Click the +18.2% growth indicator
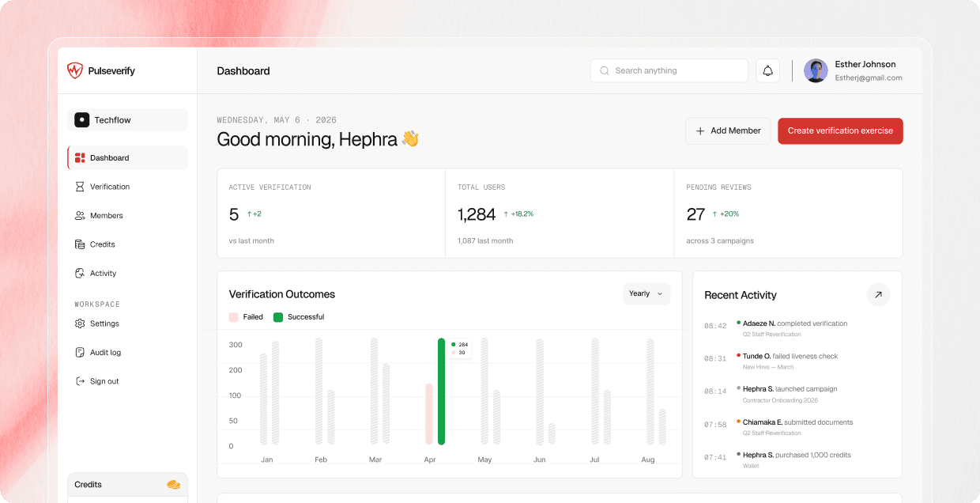 pyautogui.click(x=518, y=214)
